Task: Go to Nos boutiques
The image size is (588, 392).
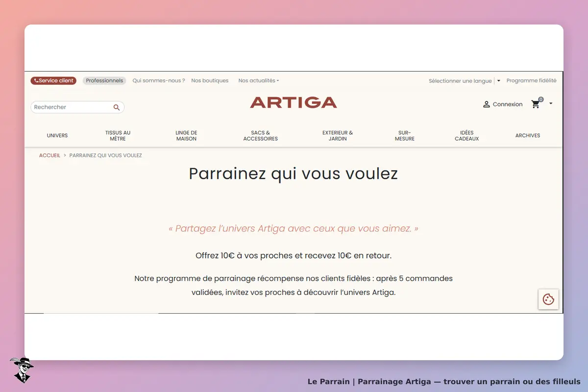Action: (x=210, y=81)
